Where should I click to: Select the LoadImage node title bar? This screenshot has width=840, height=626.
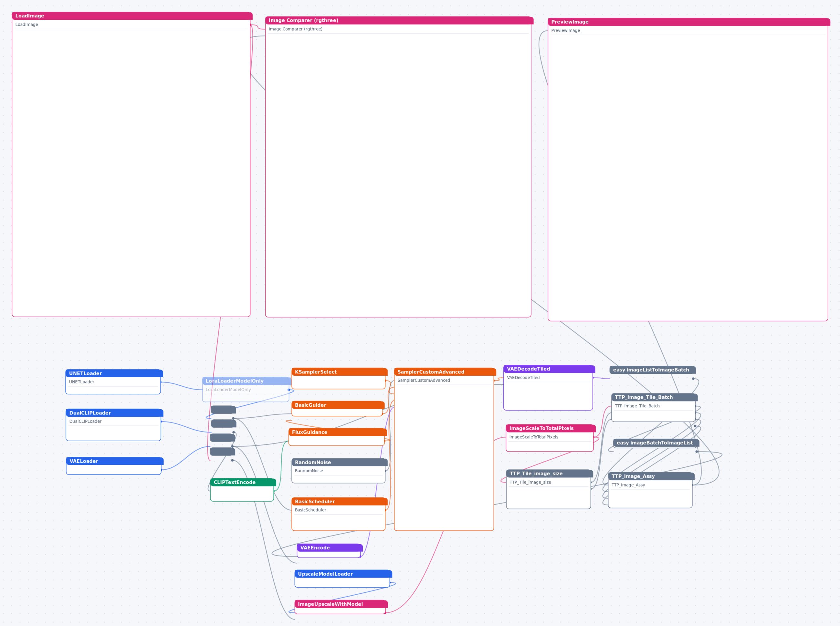(132, 16)
